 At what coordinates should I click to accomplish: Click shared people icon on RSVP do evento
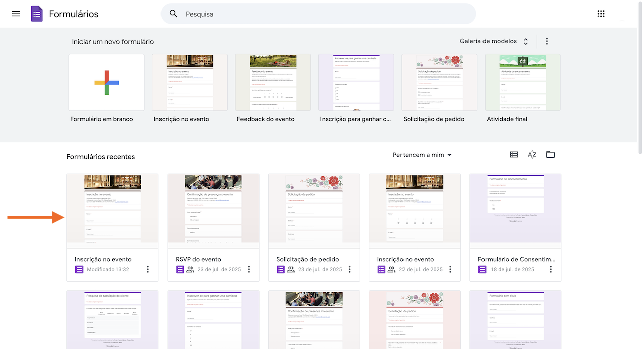pyautogui.click(x=190, y=269)
